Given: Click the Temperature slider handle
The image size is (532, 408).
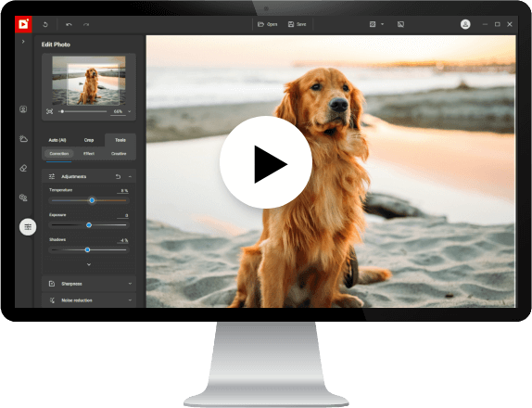Looking at the screenshot, I should click(92, 200).
